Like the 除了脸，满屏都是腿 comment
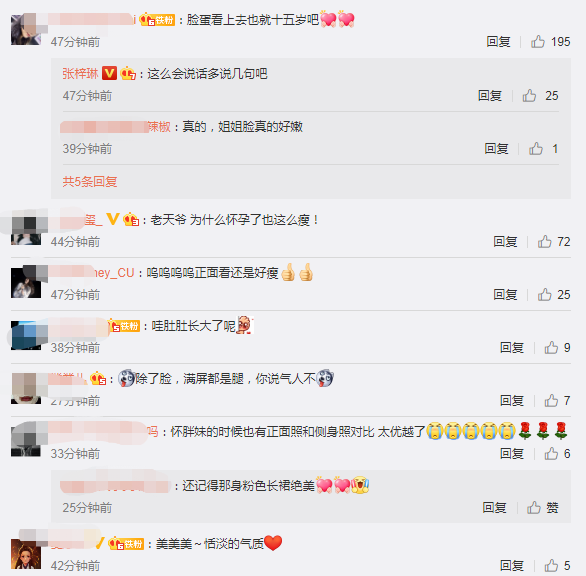 557,401
